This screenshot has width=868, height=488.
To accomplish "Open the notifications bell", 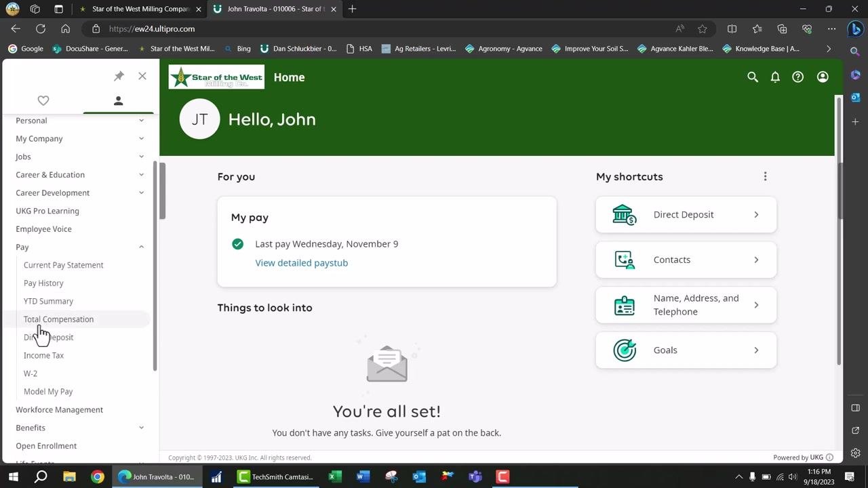I will pos(775,77).
